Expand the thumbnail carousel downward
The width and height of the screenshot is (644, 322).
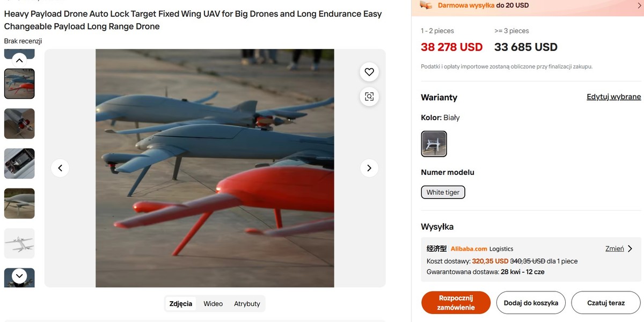[x=19, y=276]
